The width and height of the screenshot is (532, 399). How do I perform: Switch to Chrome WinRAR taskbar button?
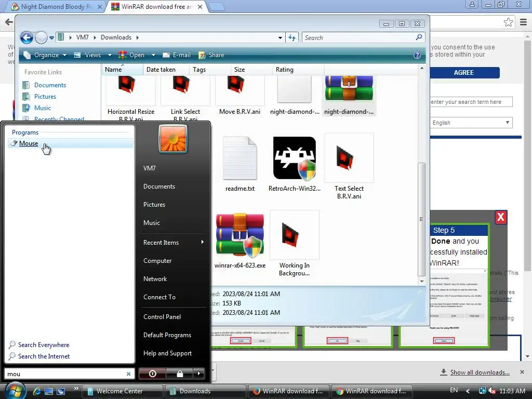click(x=372, y=391)
